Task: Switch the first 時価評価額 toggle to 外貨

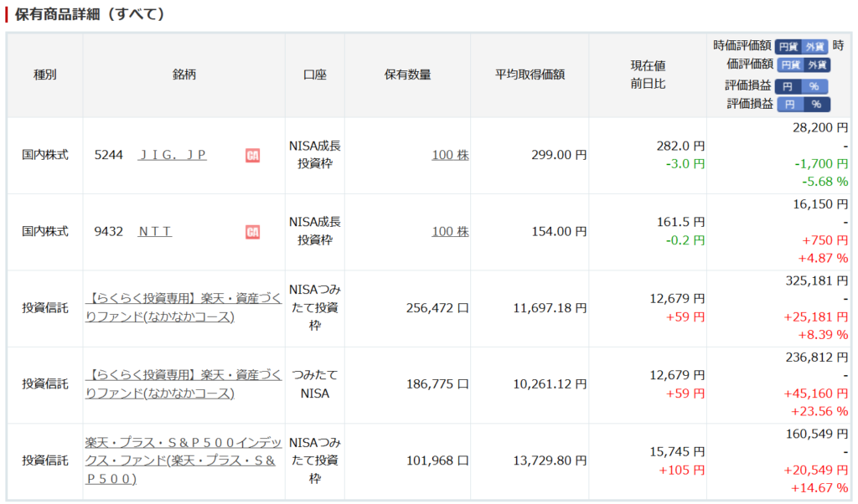Action: (815, 47)
